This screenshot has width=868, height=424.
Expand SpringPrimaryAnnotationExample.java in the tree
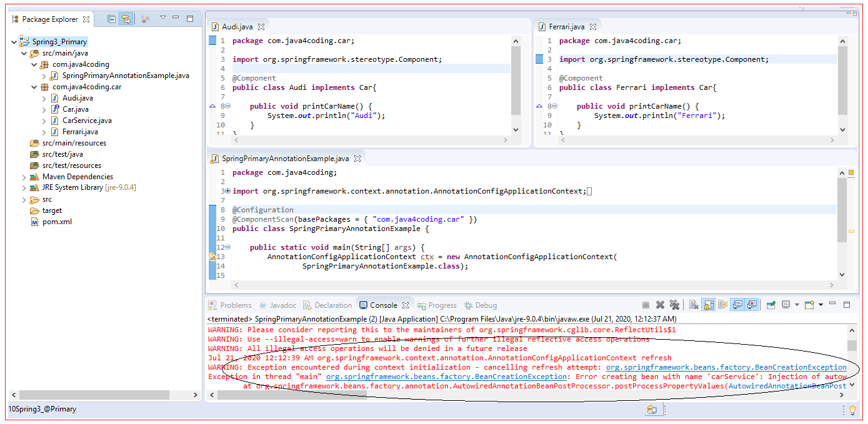(44, 76)
